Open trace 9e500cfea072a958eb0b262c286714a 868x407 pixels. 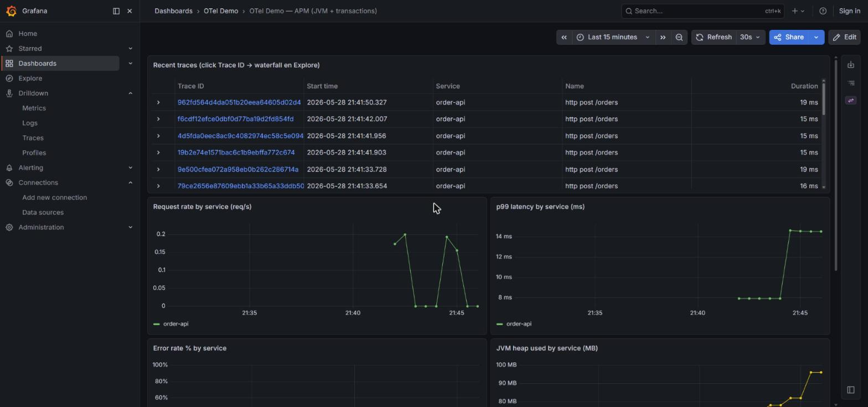(x=237, y=169)
